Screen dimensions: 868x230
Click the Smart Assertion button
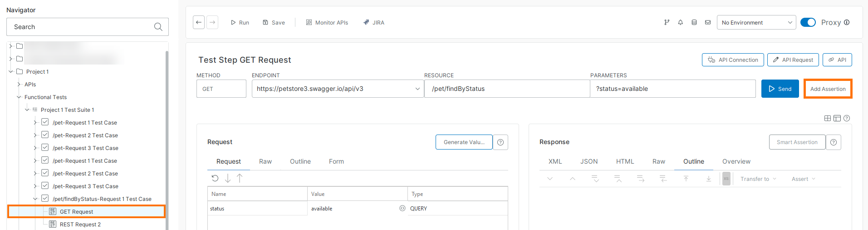[x=797, y=142]
